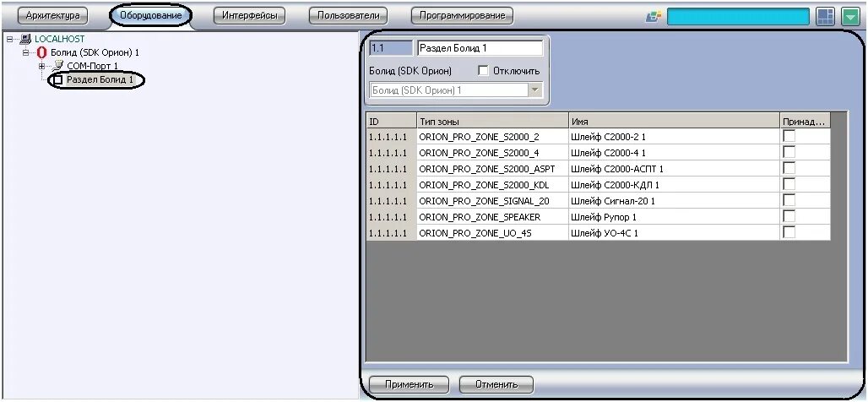Enable the Отключить checkbox
The width and height of the screenshot is (868, 402).
point(483,71)
